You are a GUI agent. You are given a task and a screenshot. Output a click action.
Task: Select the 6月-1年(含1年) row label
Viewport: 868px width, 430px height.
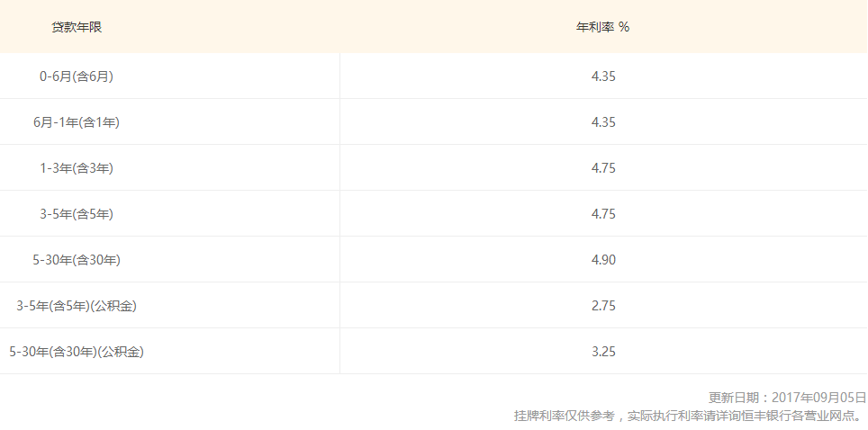77,122
